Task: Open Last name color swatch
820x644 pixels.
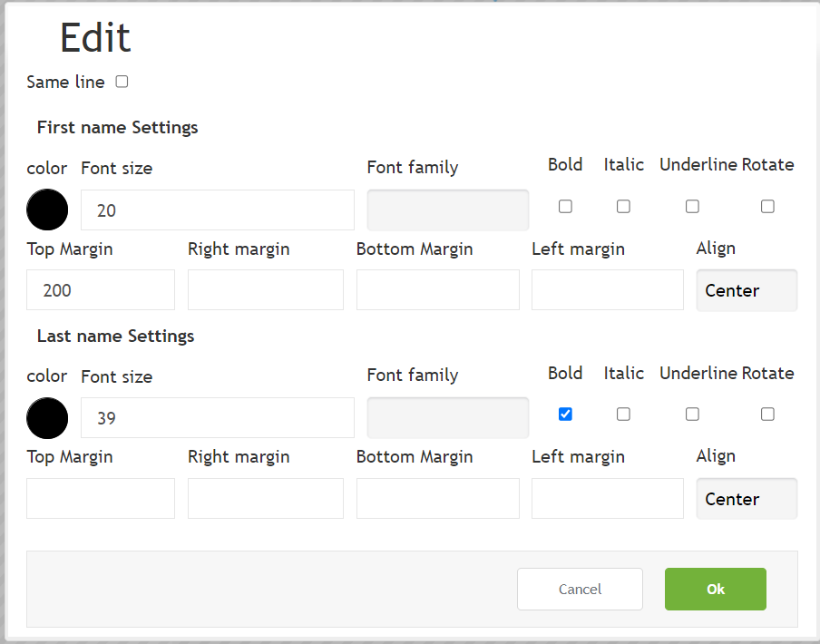Action: [x=47, y=418]
